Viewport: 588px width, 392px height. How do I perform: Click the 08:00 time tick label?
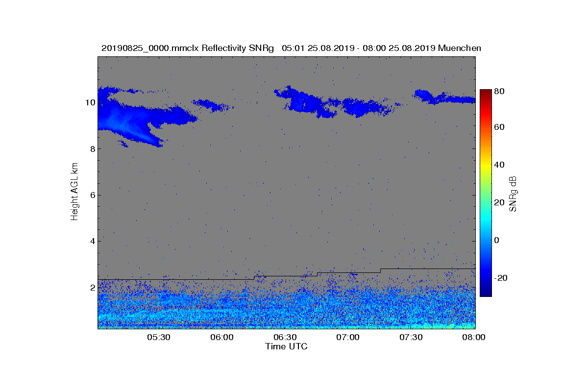click(474, 338)
